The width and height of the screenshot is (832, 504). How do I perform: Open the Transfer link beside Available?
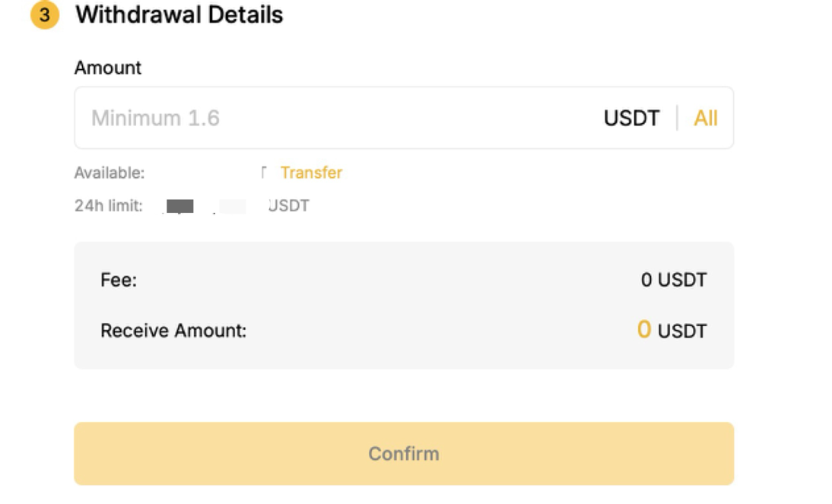[x=311, y=173]
